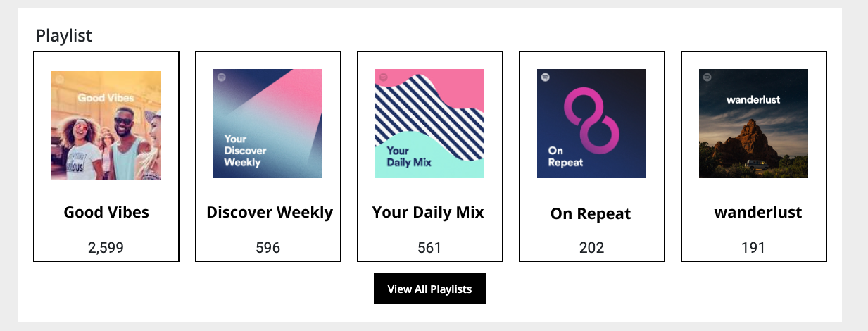Click the 2,599 count under Good Vibes
Image resolution: width=868 pixels, height=331 pixels.
[106, 248]
